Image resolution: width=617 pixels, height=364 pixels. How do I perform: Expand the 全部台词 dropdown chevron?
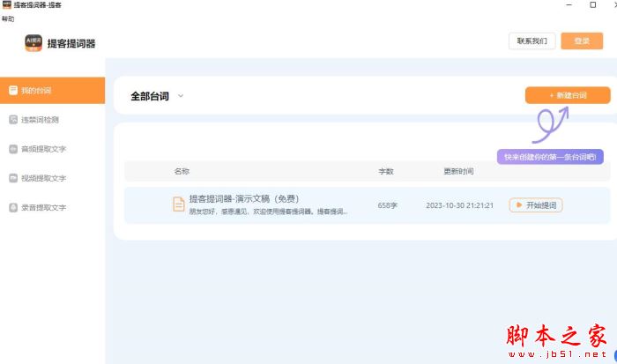(x=181, y=96)
